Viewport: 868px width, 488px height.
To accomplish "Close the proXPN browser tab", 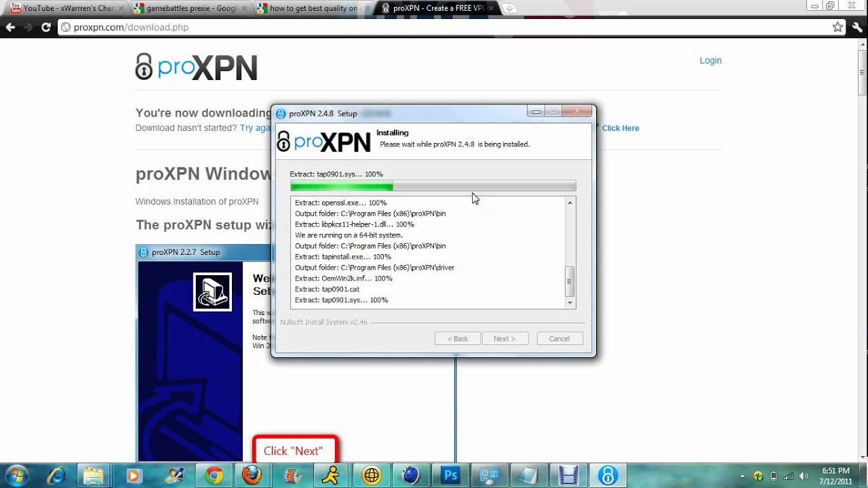I will [490, 9].
